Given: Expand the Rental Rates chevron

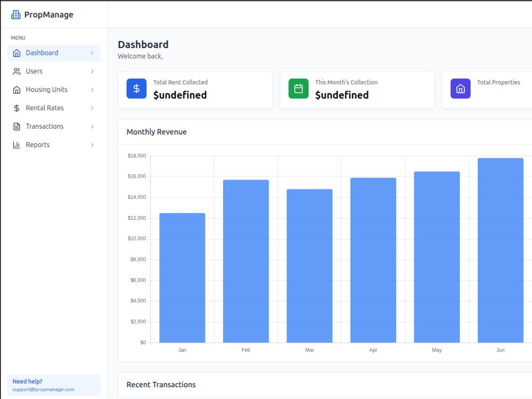Looking at the screenshot, I should pyautogui.click(x=92, y=108).
